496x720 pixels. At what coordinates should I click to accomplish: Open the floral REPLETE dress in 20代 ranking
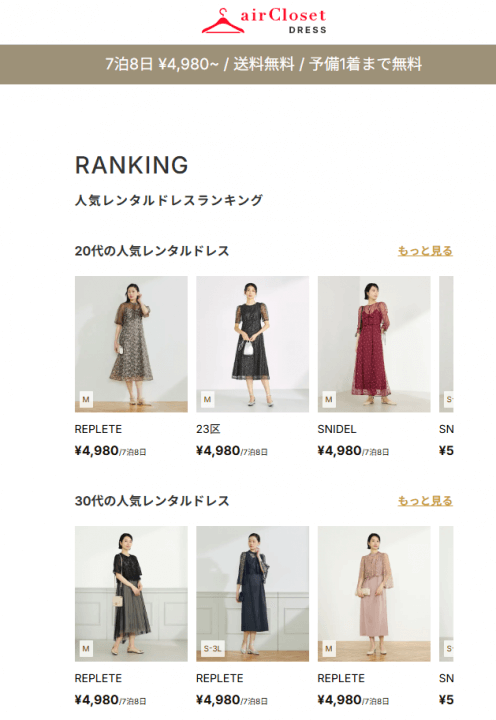click(131, 344)
